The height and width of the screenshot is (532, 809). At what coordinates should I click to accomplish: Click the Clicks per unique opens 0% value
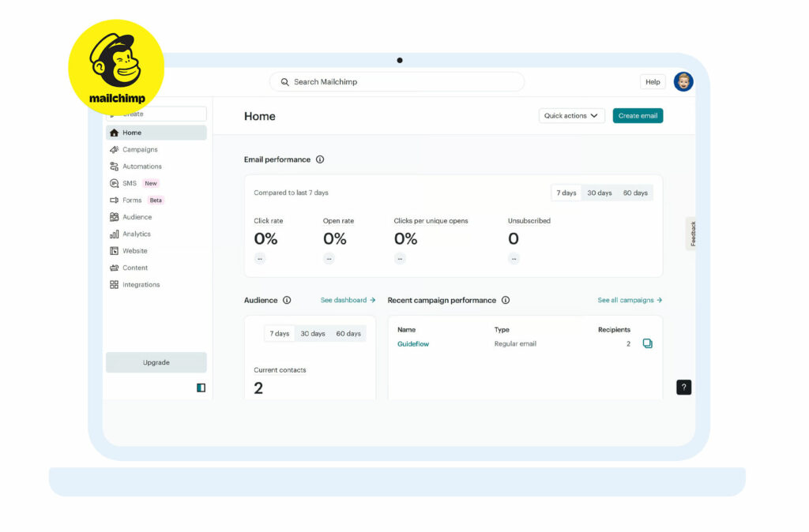[405, 238]
